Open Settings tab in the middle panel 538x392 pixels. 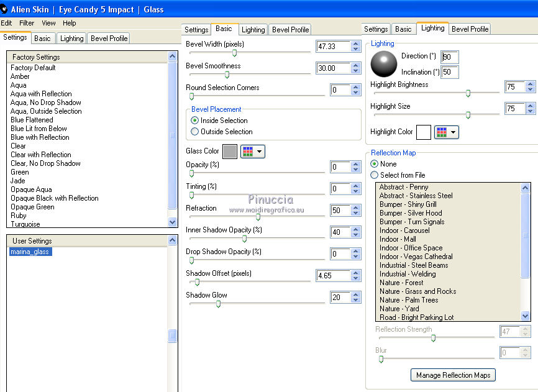196,30
